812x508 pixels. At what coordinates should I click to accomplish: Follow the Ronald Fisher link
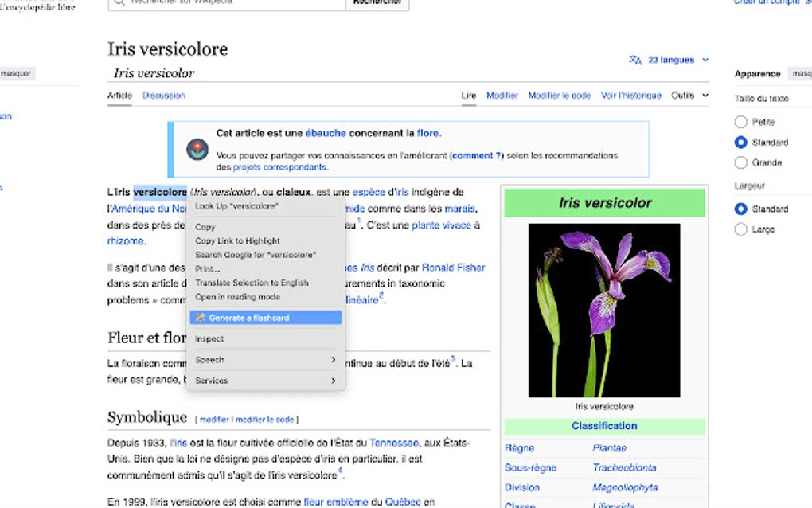[x=453, y=268]
